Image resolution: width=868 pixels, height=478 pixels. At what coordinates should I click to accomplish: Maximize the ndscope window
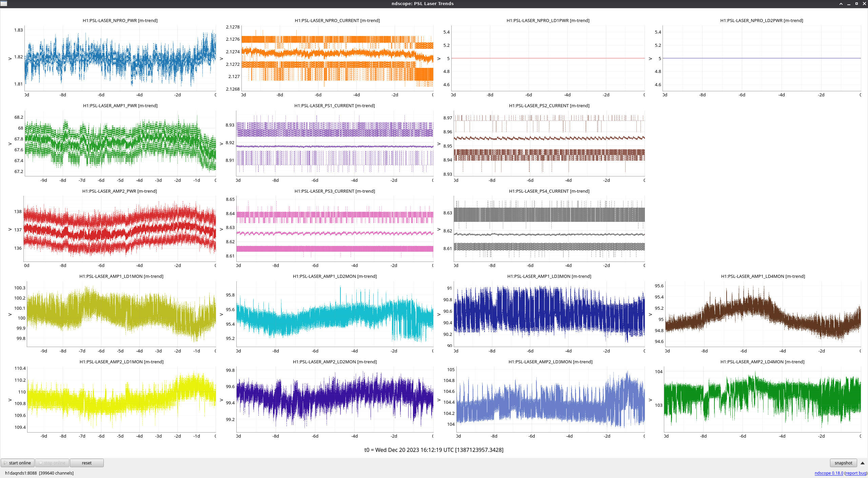(856, 3)
